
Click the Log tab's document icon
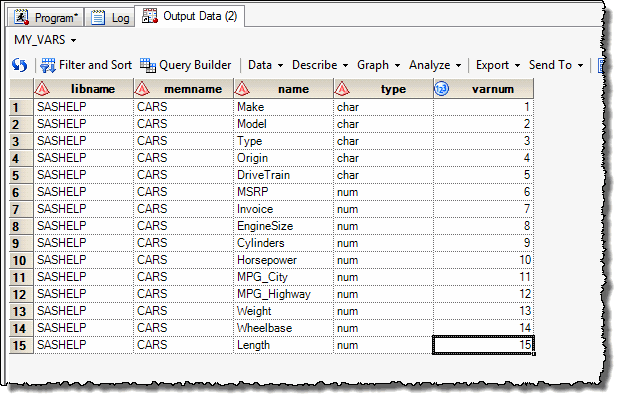tap(98, 18)
